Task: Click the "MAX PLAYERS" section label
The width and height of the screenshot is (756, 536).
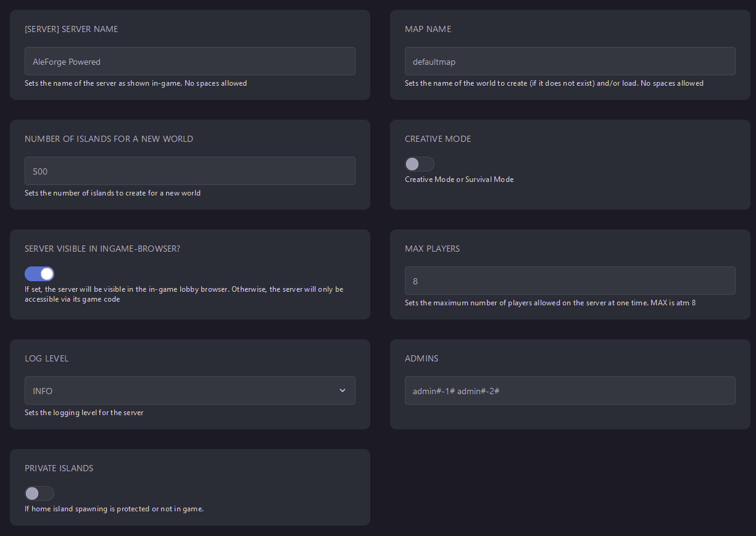Action: click(x=432, y=249)
